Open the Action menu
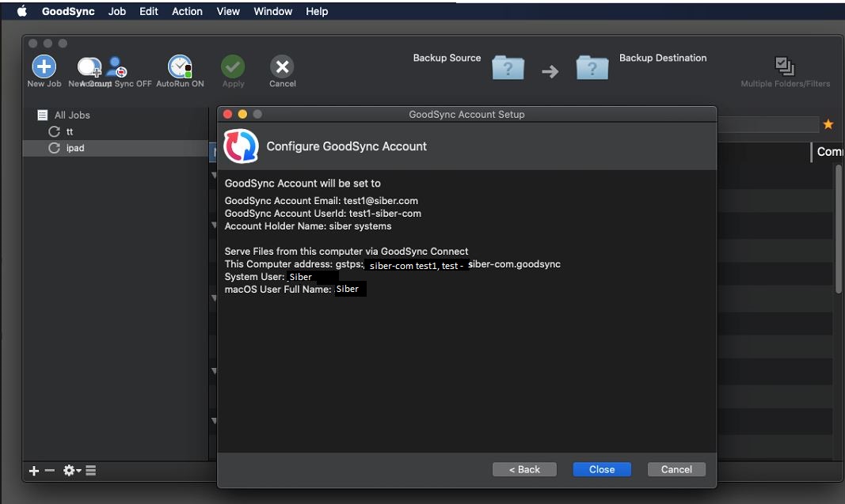Image resolution: width=845 pixels, height=504 pixels. point(187,11)
